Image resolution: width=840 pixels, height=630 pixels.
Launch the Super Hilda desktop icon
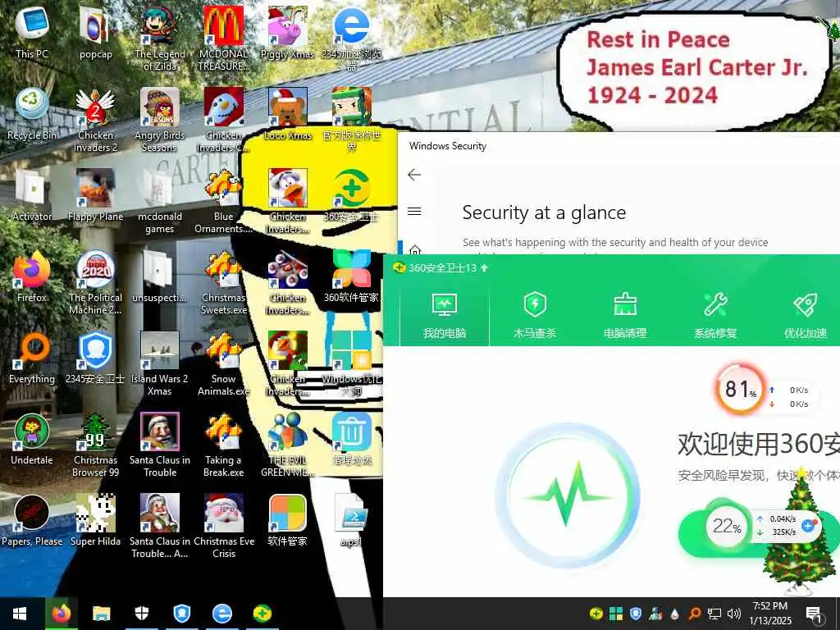click(95, 520)
